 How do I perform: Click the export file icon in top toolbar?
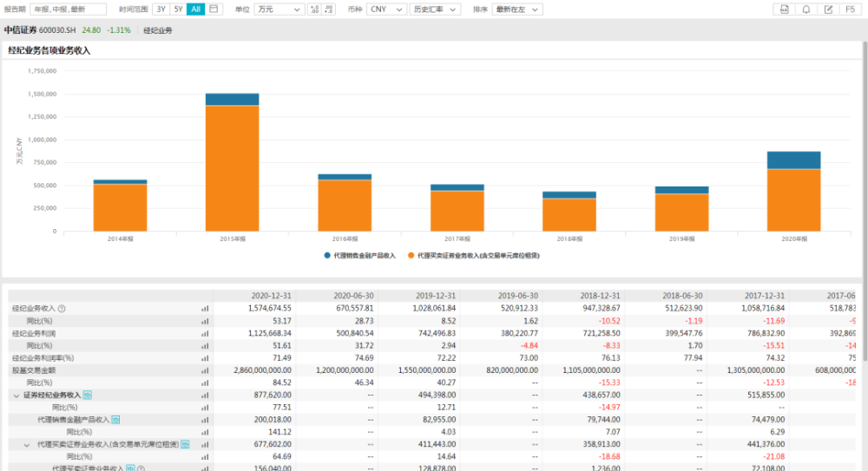[x=784, y=10]
